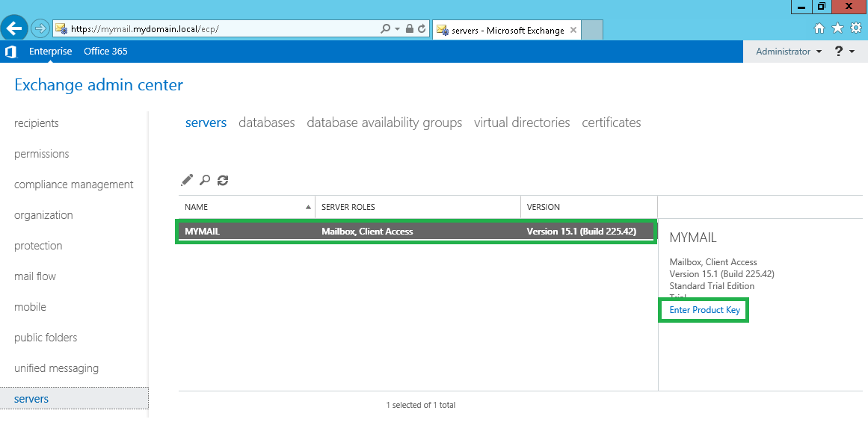Sort by the VERSION column header

[589, 207]
